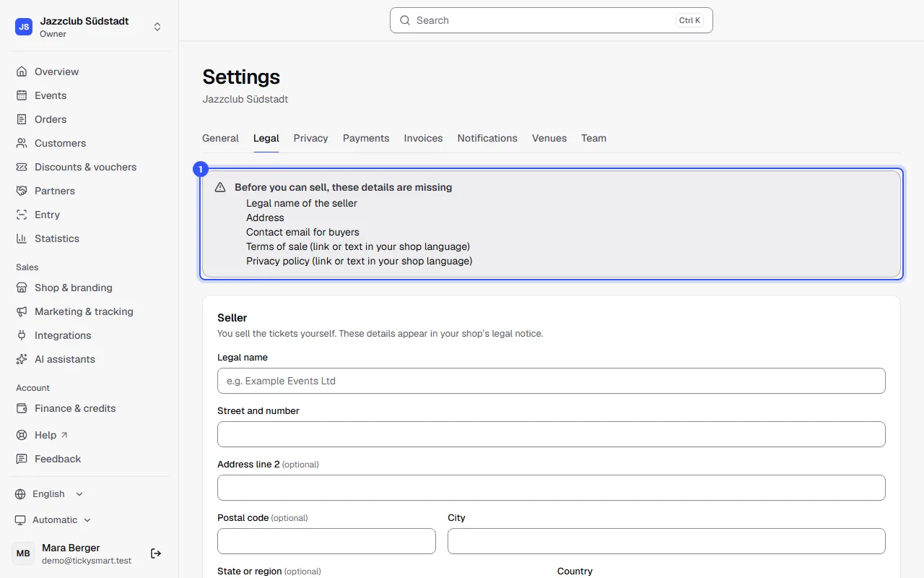Click the Events calendar icon

tap(22, 95)
